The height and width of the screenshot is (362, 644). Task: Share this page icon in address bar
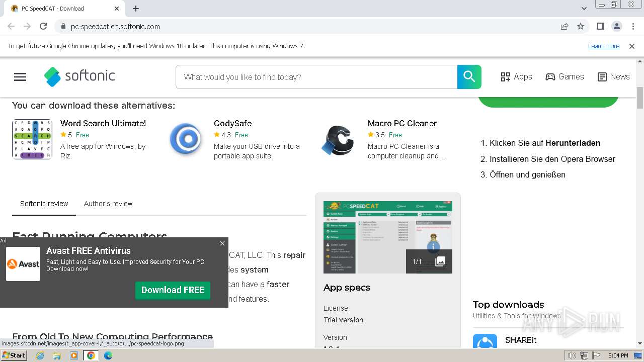click(565, 27)
